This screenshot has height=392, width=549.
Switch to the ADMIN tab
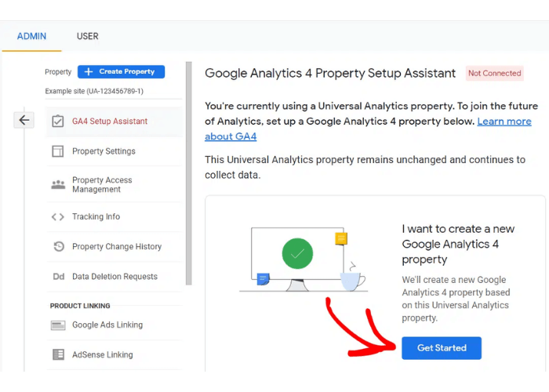point(31,36)
